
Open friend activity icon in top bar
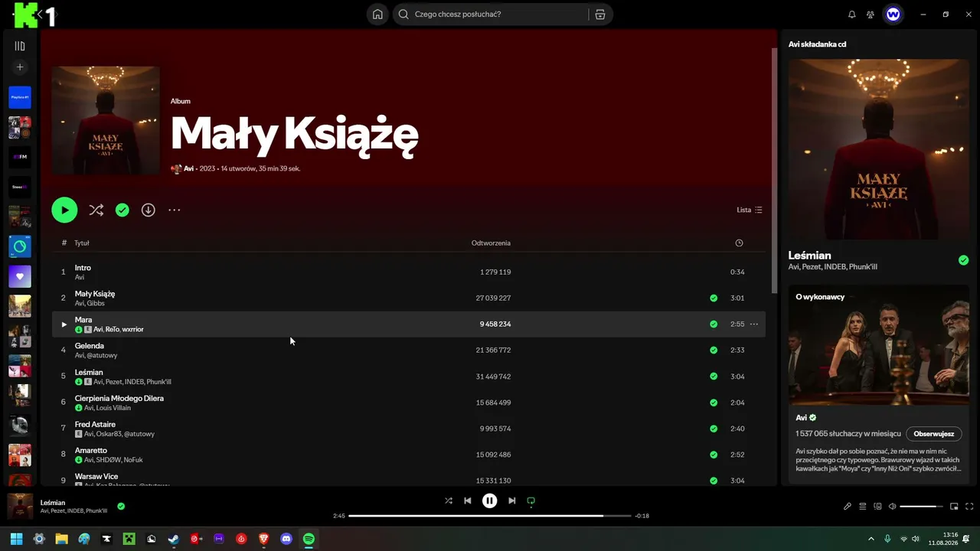(871, 14)
